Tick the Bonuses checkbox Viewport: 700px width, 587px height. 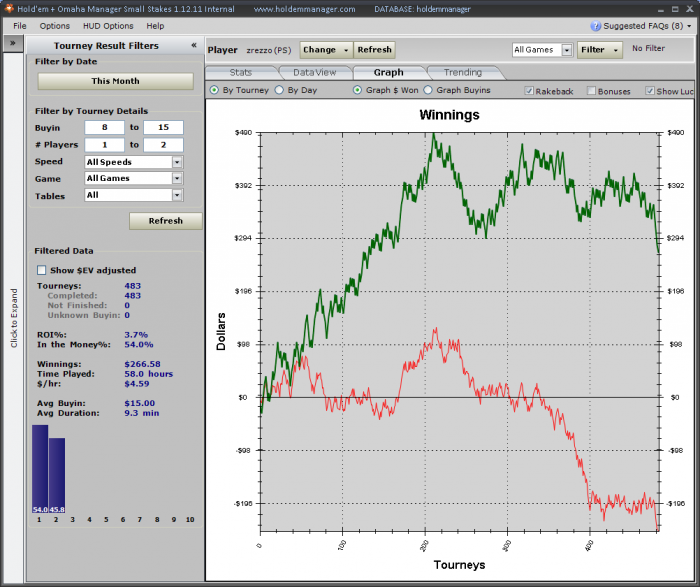pos(591,91)
